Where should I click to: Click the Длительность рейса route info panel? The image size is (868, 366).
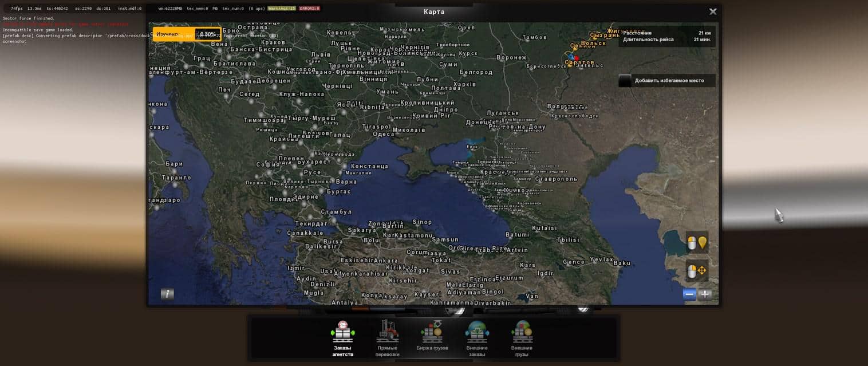(x=666, y=40)
